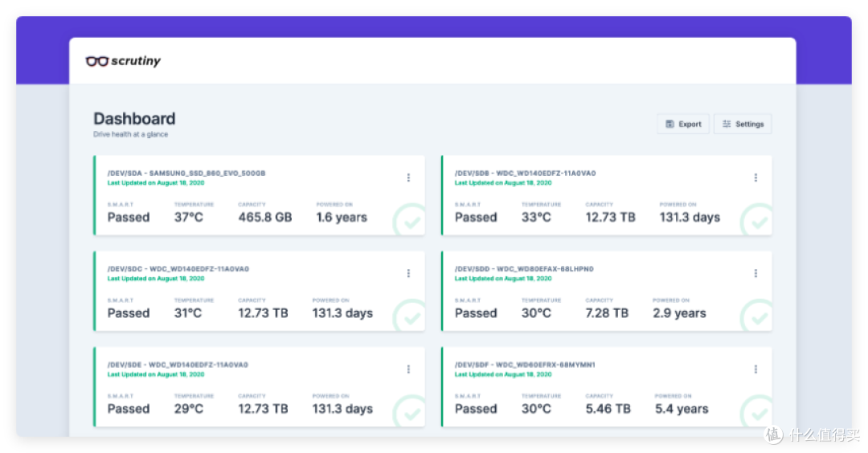Select the /DEV/SDD - WDC_WD80EFAX-68LHPN0 title
Screen dimensions: 868x453
[524, 269]
